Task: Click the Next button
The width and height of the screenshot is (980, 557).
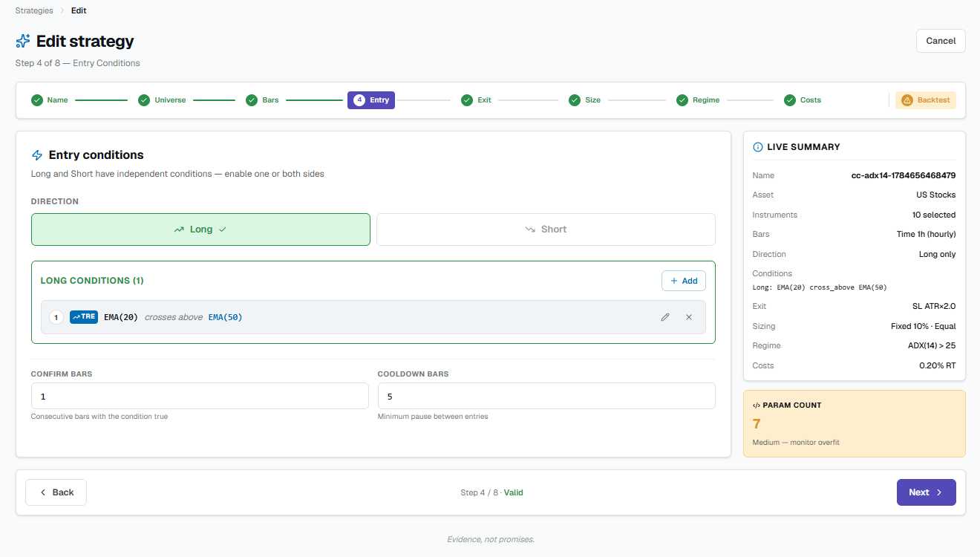Action: [926, 492]
